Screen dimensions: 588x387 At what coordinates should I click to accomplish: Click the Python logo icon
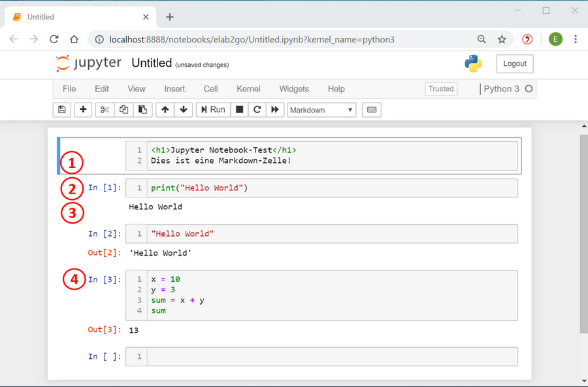(x=473, y=63)
